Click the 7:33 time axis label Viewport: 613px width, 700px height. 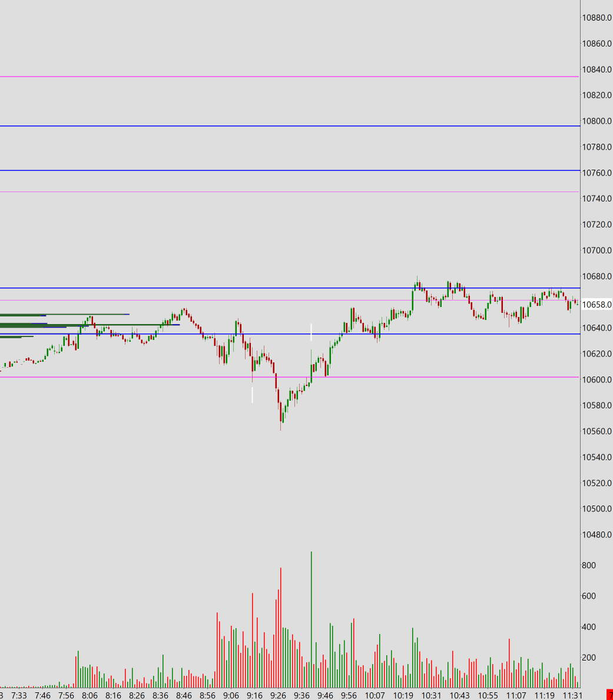pyautogui.click(x=19, y=695)
